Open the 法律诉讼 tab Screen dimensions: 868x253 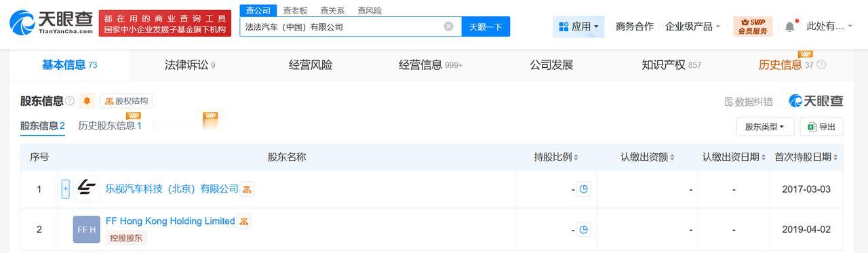[x=190, y=65]
